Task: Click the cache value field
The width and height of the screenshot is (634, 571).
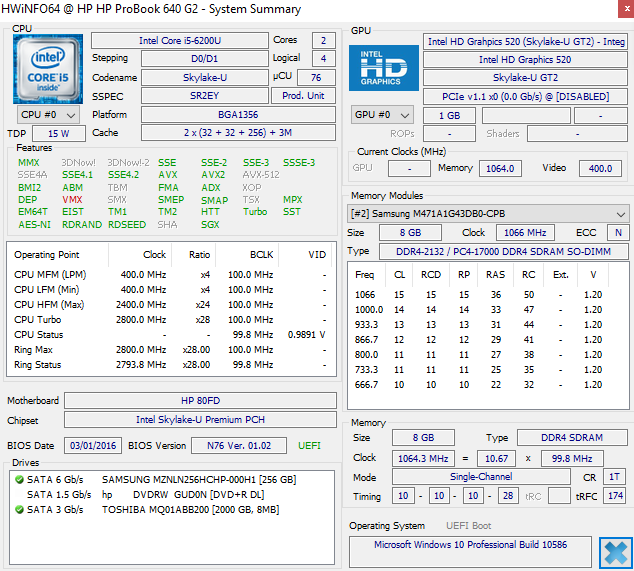Action: coord(238,133)
